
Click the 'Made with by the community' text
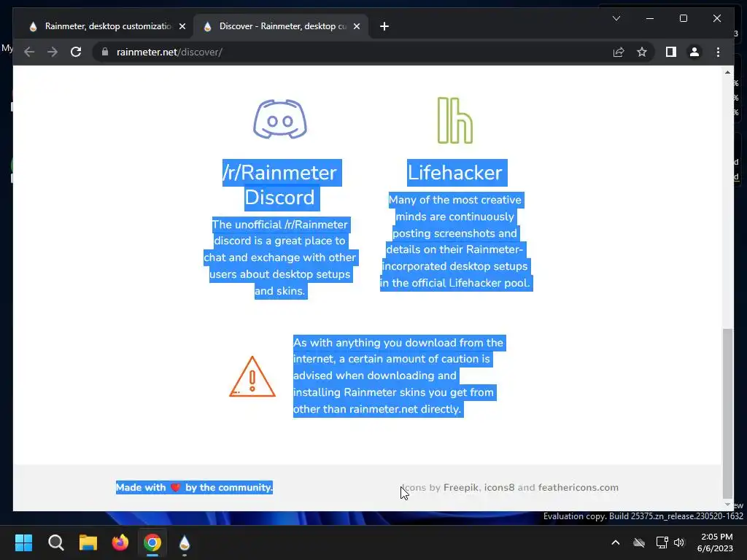tap(194, 487)
